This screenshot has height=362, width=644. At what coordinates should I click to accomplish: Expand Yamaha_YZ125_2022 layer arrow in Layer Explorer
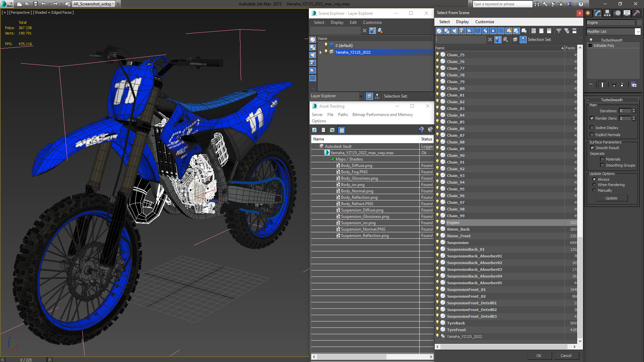pos(321,52)
